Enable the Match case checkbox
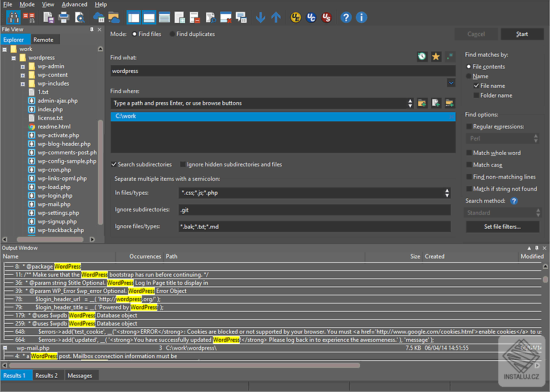Image resolution: width=550 pixels, height=392 pixels. 469,165
